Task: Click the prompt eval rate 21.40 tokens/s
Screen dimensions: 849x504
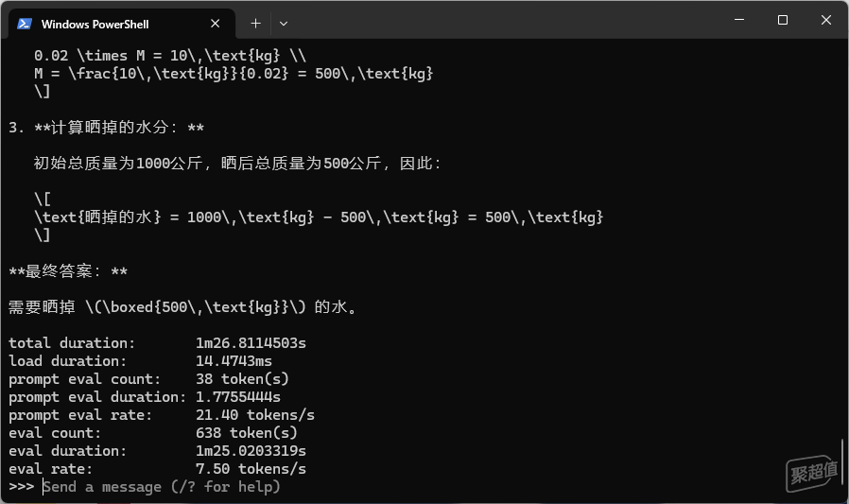Action: click(x=255, y=415)
